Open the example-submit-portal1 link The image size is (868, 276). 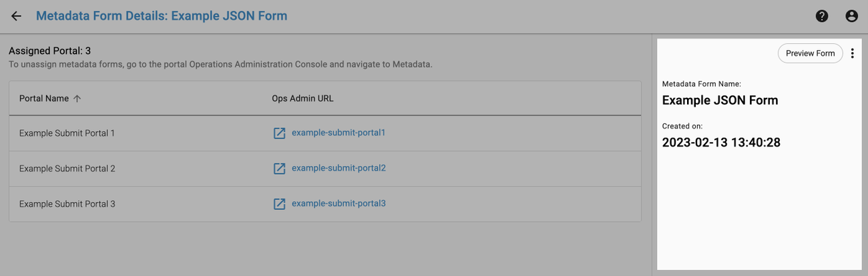coord(339,133)
